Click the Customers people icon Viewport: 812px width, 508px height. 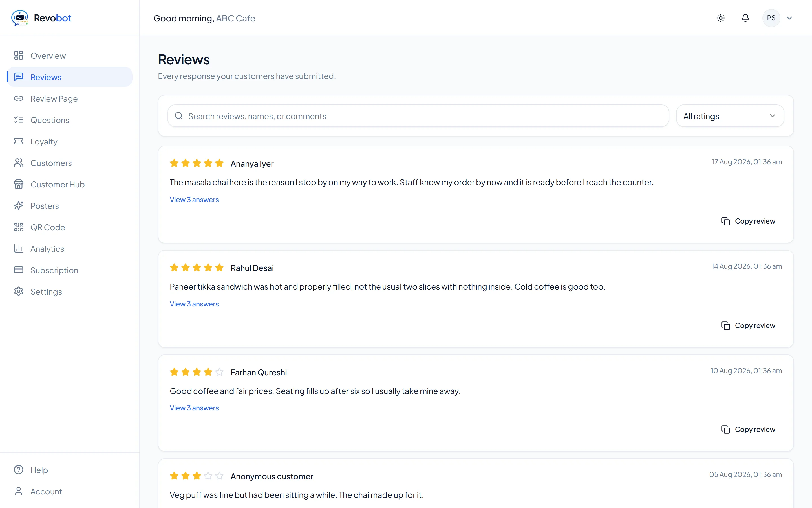point(19,163)
